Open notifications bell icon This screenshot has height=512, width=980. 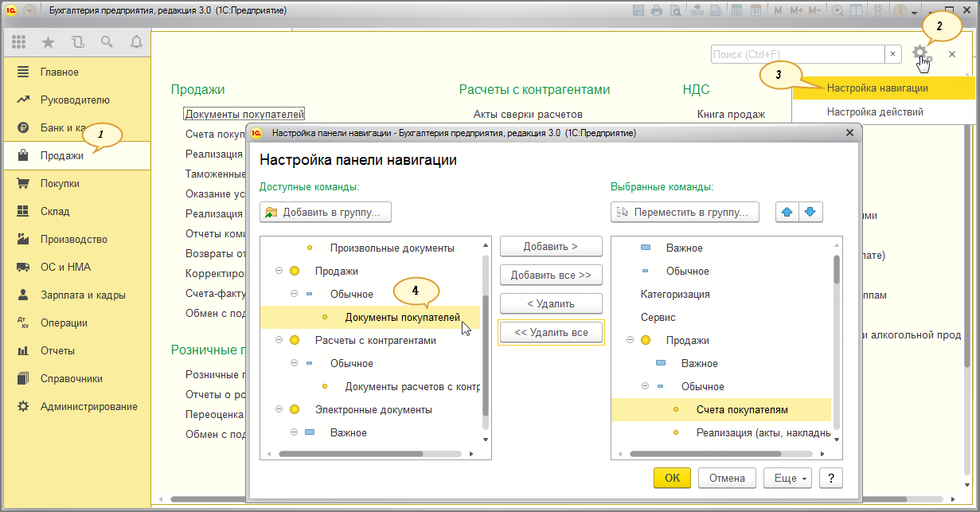pyautogui.click(x=136, y=42)
